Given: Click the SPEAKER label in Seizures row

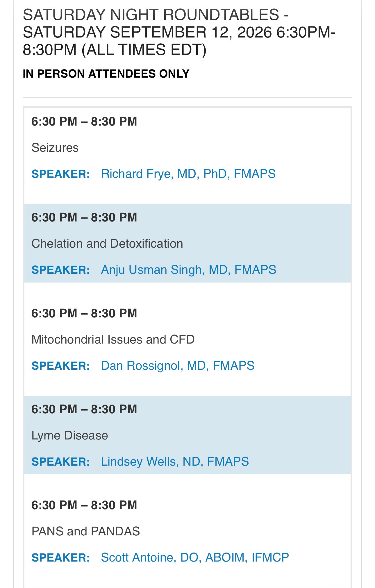Looking at the screenshot, I should coord(60,174).
